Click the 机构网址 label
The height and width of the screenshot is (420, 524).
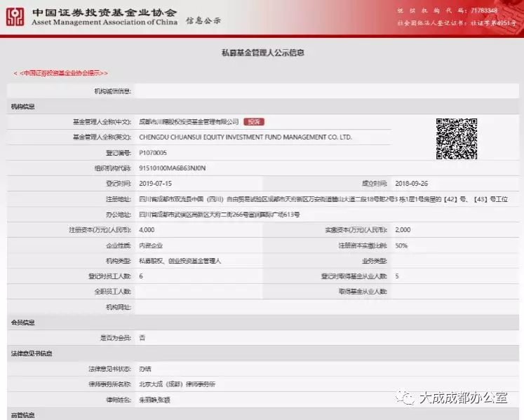click(119, 307)
